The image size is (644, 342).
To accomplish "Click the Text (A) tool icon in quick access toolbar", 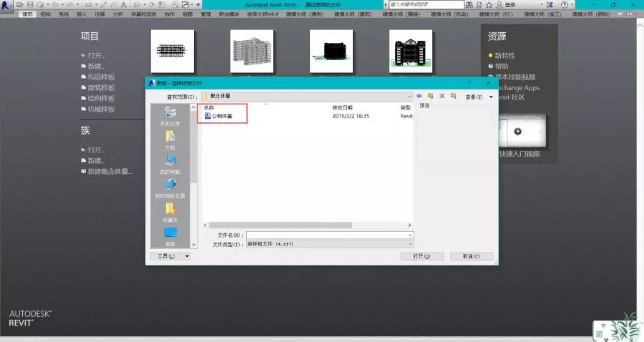I will click(x=123, y=4).
